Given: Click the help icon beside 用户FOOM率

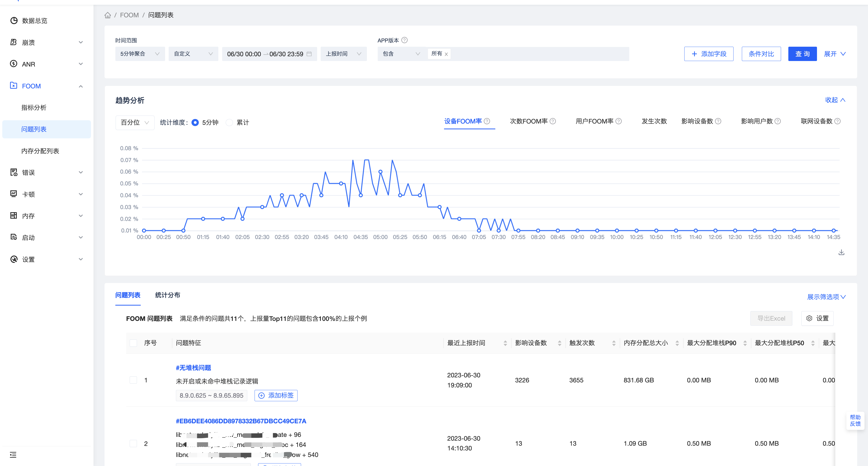Looking at the screenshot, I should tap(619, 121).
